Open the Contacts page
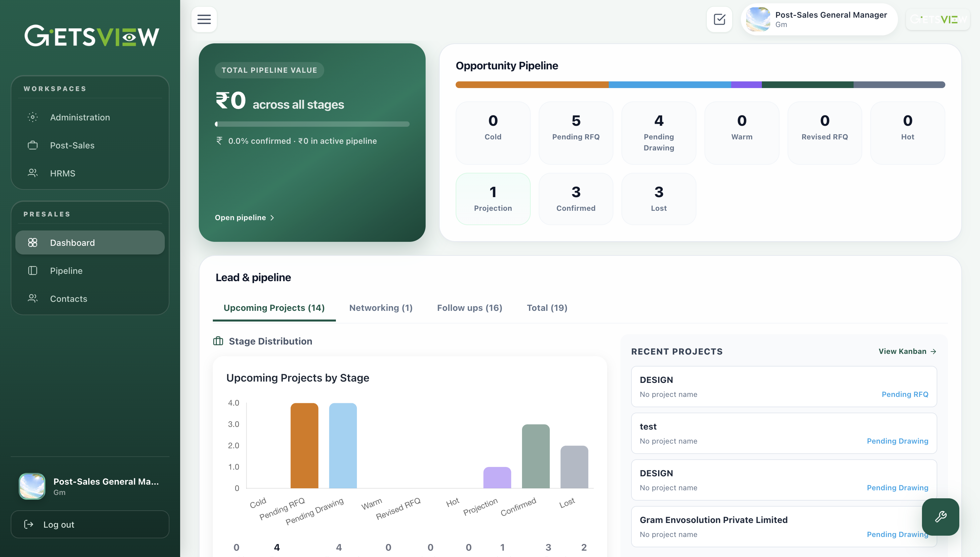 pyautogui.click(x=90, y=299)
